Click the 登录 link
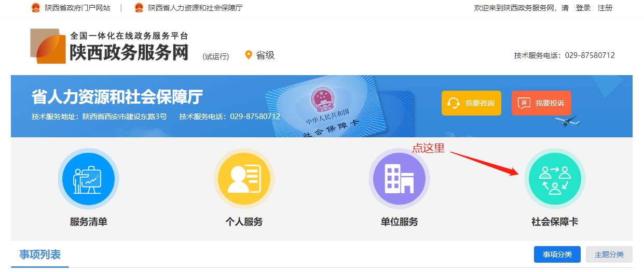 click(583, 8)
